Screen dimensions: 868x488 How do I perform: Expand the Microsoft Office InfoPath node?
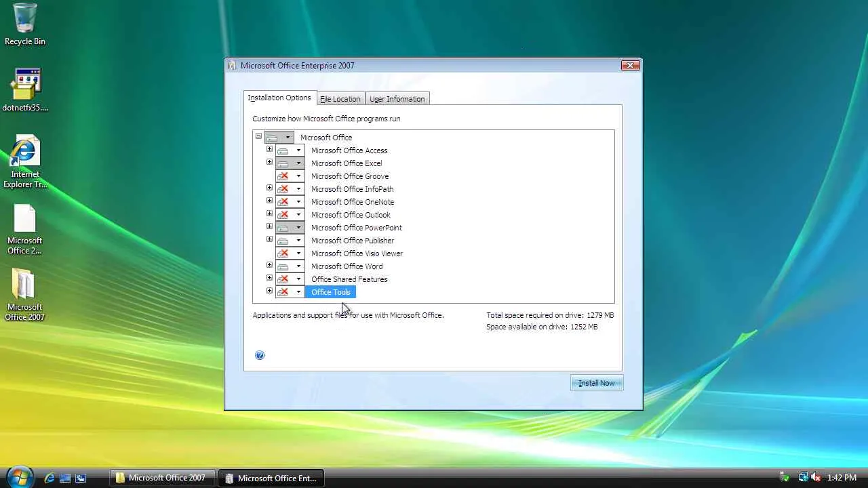click(269, 188)
